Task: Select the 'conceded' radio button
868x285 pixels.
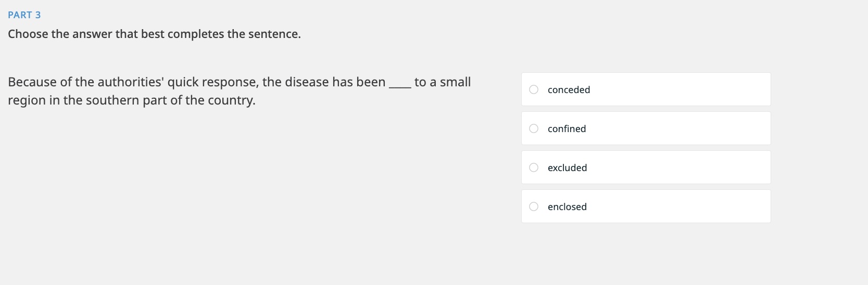Action: coord(534,89)
